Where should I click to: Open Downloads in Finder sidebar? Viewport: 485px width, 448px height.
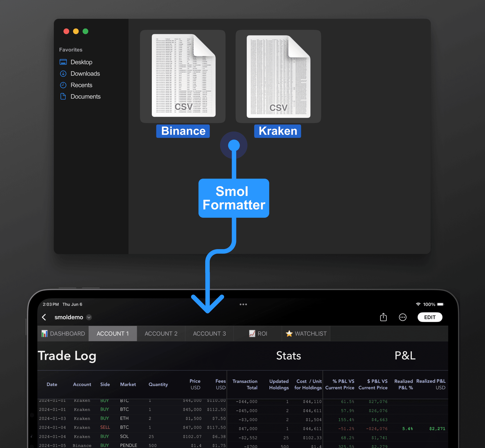(x=85, y=73)
